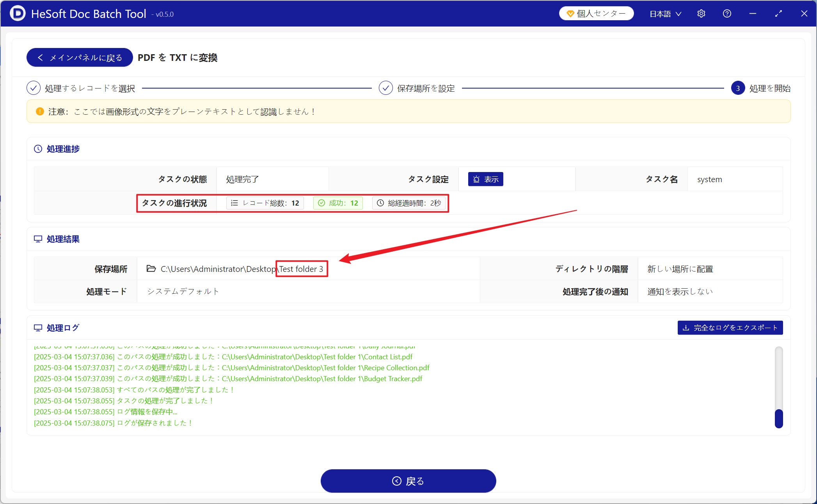Click log line ログ情報を保存中
817x504 pixels.
click(106, 412)
